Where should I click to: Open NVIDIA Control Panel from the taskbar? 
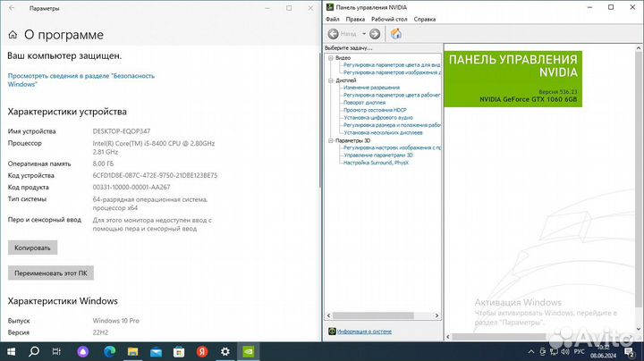pyautogui.click(x=248, y=351)
